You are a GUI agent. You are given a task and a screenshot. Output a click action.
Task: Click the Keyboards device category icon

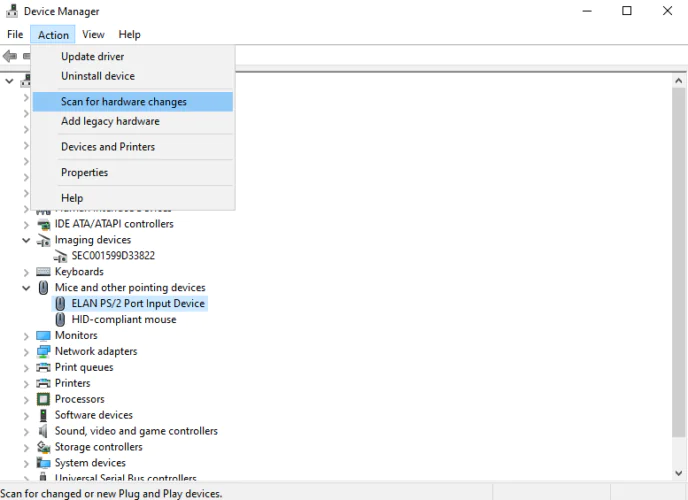tap(43, 272)
